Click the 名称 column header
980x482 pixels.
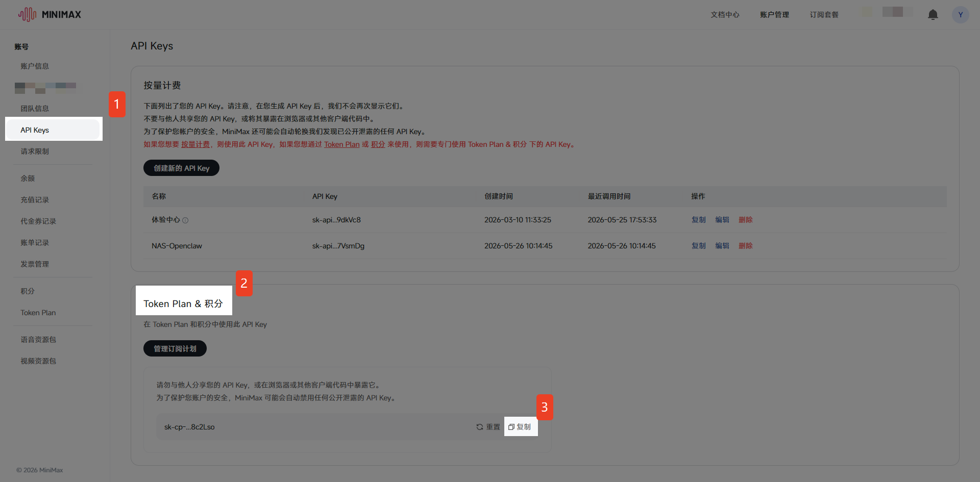[159, 196]
